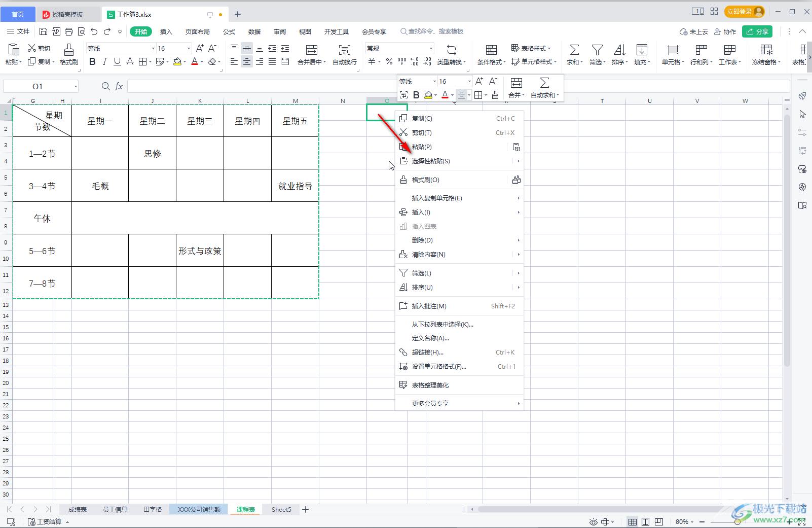Click the ribbon Format Painter (格式刷) icon

coord(69,49)
